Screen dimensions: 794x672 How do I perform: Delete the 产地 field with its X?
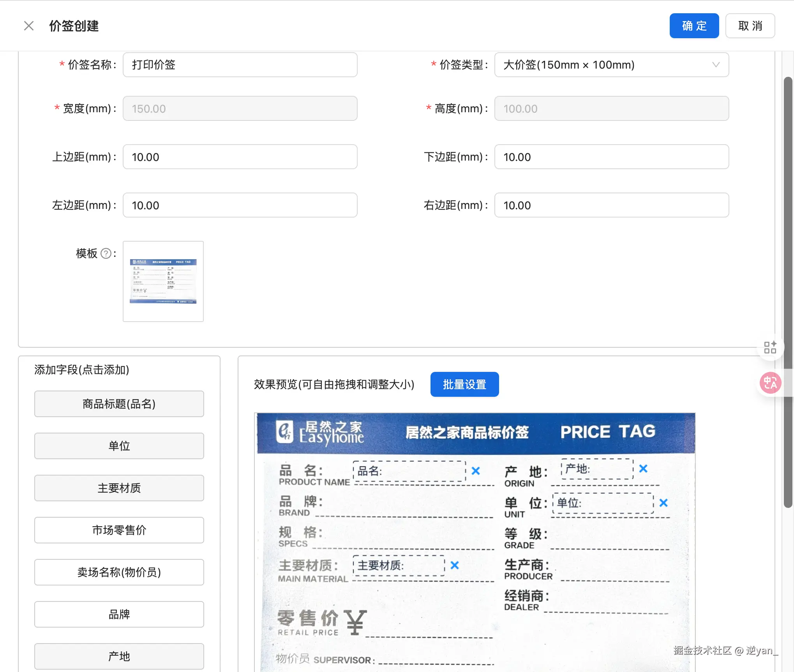pos(643,469)
